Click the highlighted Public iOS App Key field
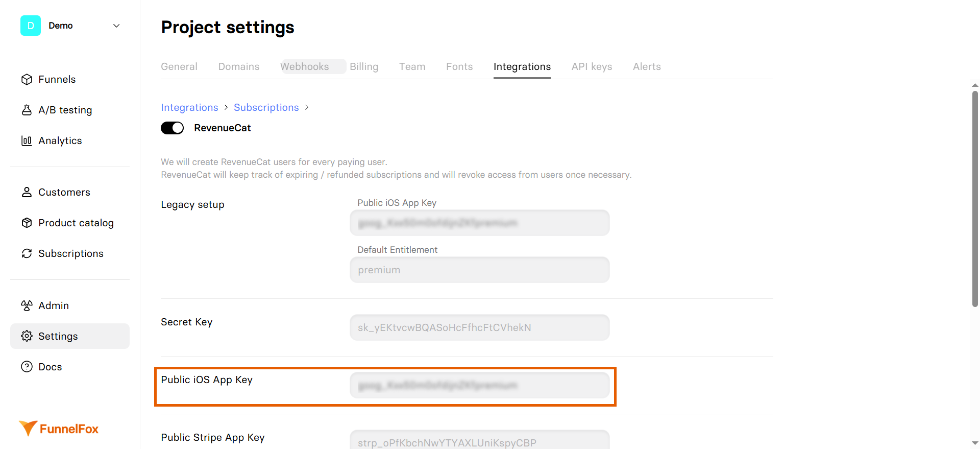This screenshot has height=449, width=980. pos(480,385)
